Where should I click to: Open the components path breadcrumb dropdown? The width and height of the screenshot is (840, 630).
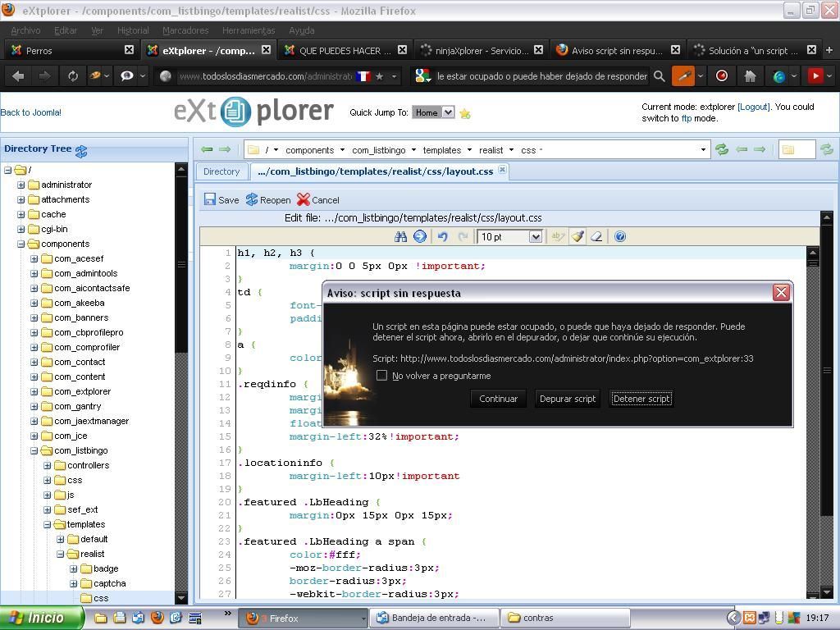(x=342, y=150)
